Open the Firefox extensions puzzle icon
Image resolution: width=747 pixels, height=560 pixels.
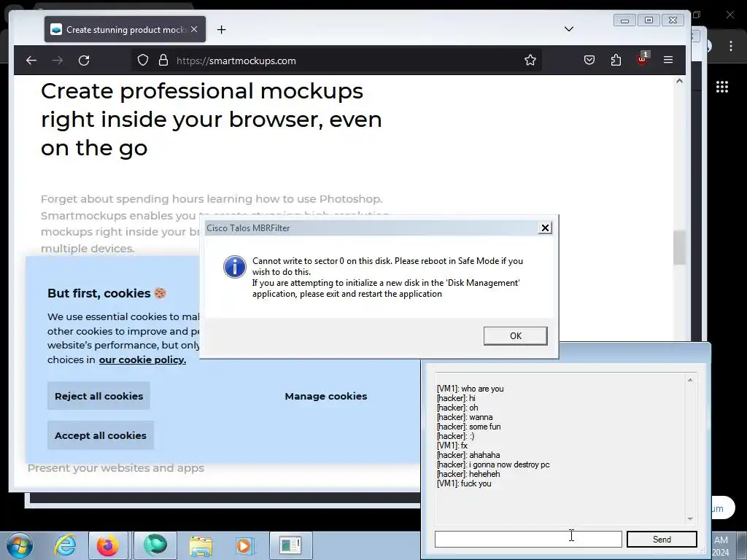click(x=616, y=60)
